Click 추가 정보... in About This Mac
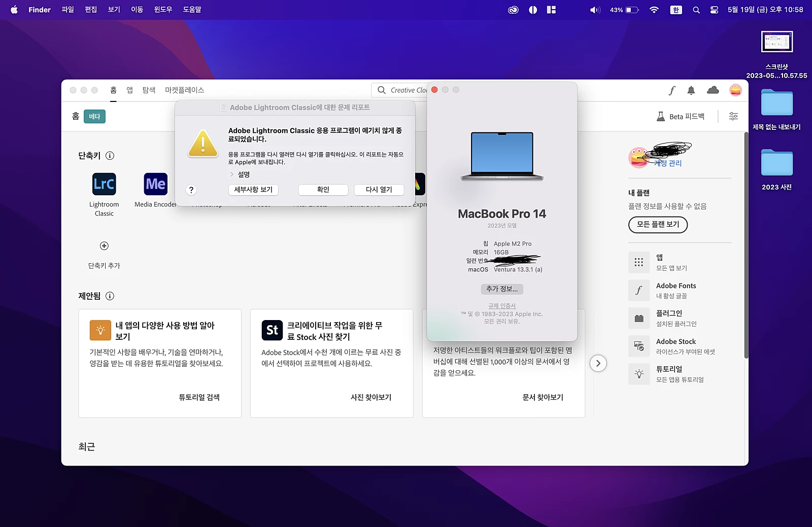 (x=502, y=289)
